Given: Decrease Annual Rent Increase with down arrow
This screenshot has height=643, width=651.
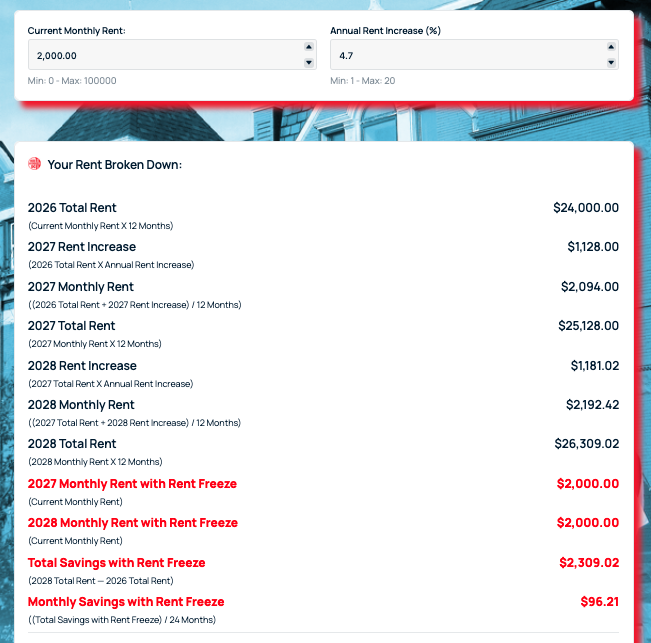Looking at the screenshot, I should point(611,63).
